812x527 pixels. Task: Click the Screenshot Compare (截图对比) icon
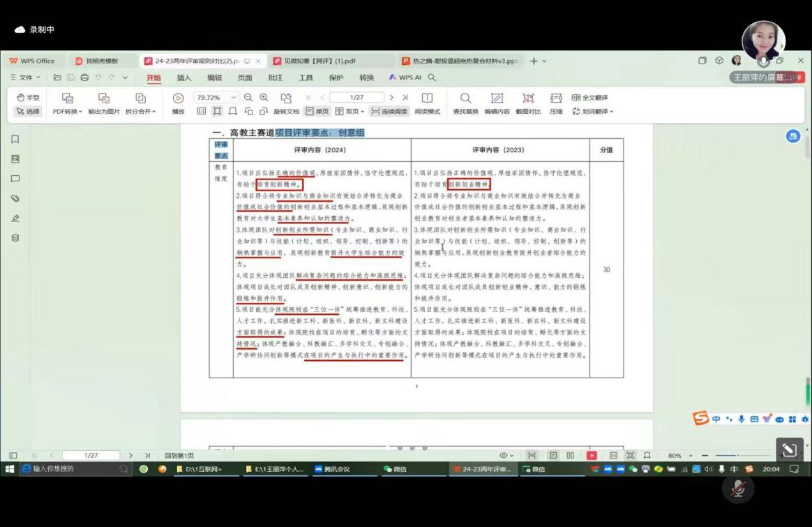[528, 98]
